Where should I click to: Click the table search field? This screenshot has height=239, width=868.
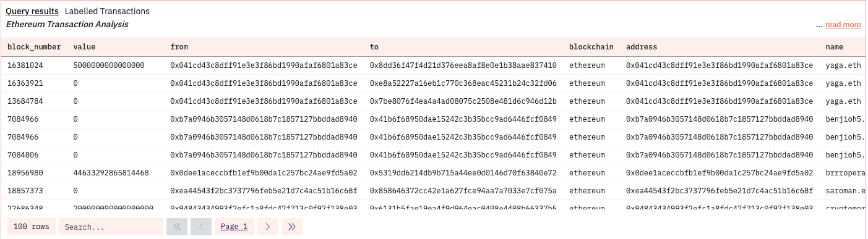click(111, 227)
